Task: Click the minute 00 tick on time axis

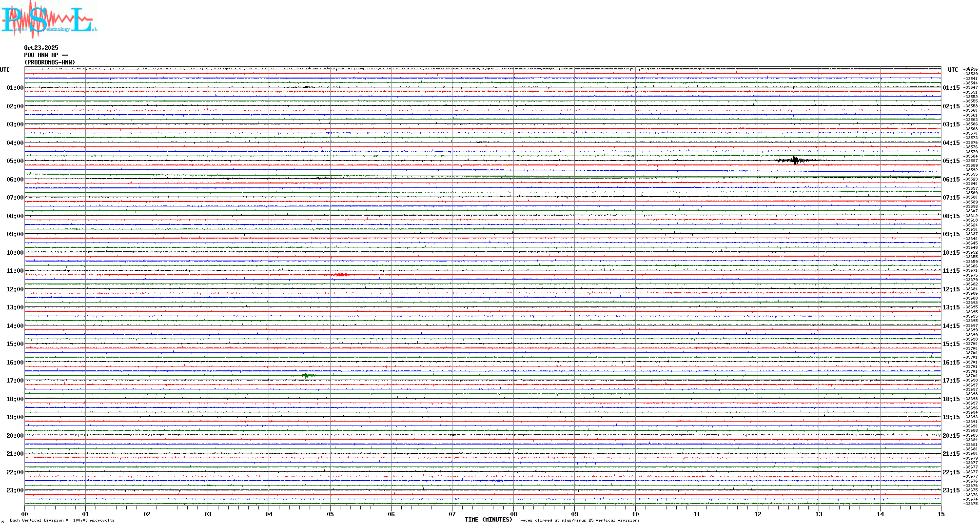Action: [x=25, y=514]
